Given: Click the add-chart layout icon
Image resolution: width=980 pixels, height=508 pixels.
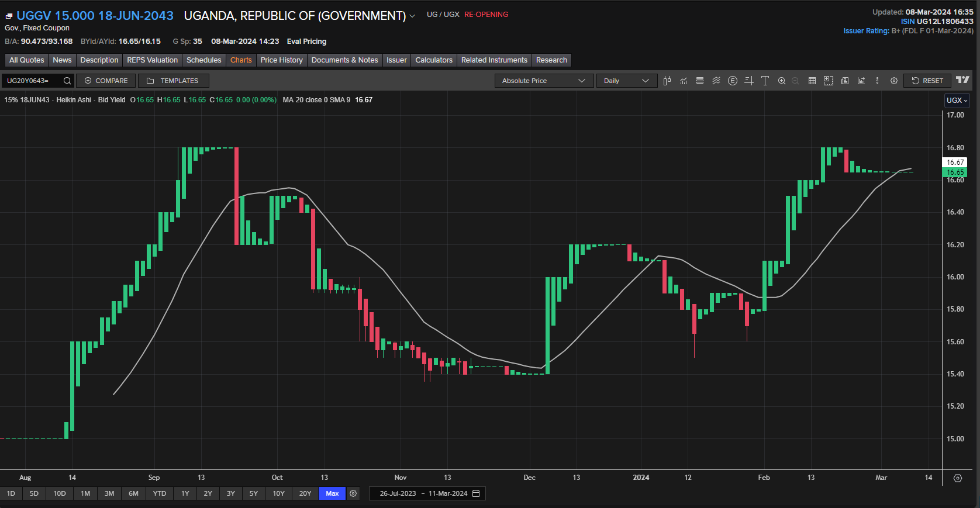Looking at the screenshot, I should pyautogui.click(x=829, y=81).
